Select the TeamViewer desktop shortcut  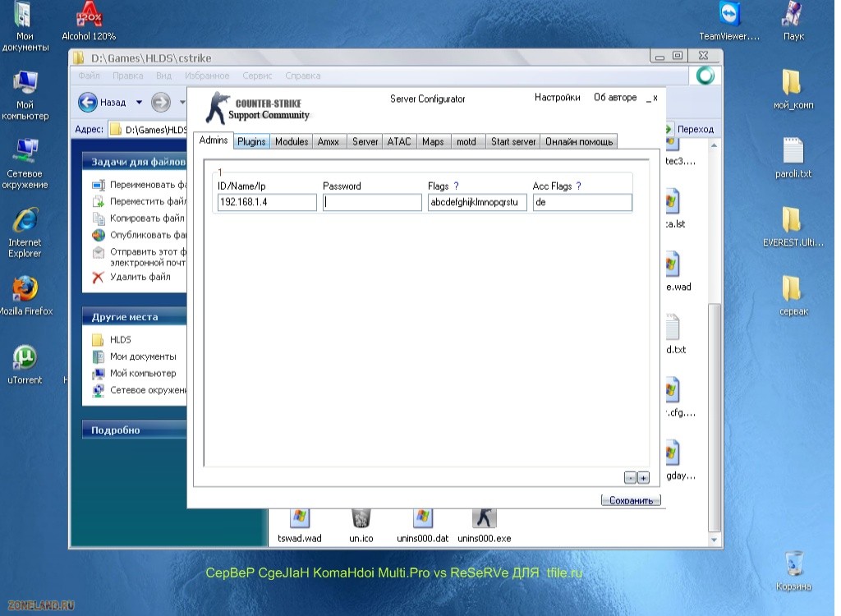click(x=729, y=21)
